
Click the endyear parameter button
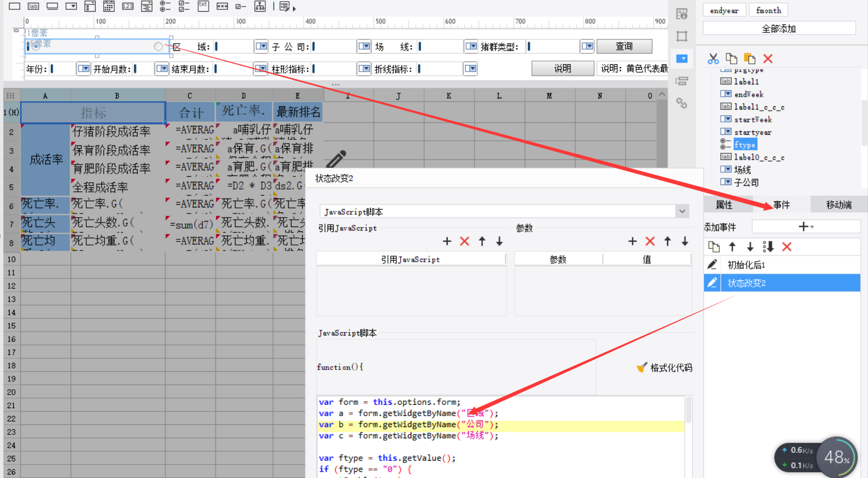(724, 10)
